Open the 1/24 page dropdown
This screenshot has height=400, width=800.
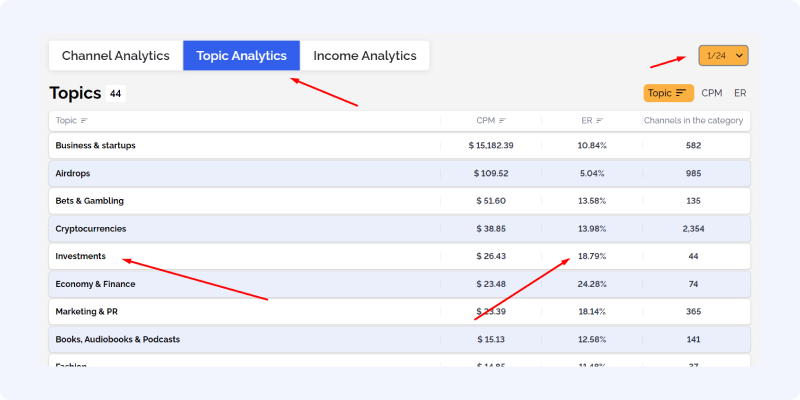click(x=723, y=56)
